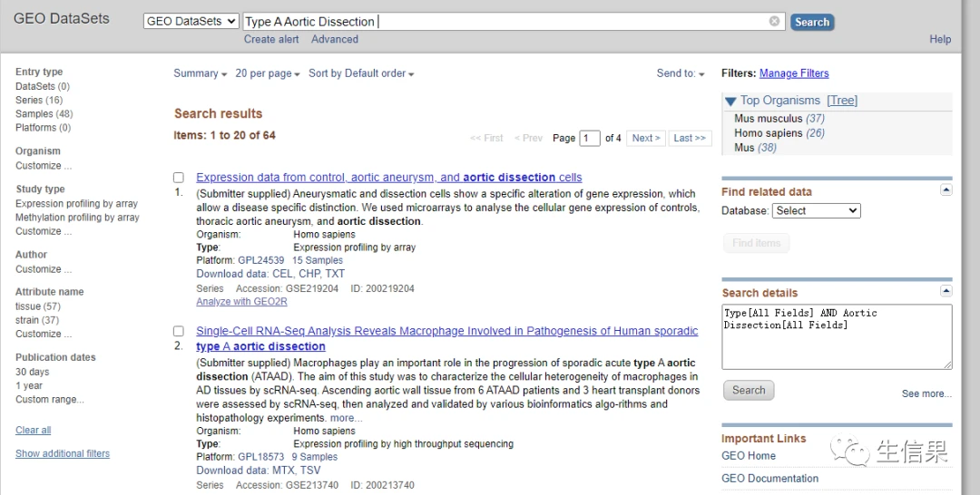Screen dimensions: 980x495
Task: Clear the search box with the X icon
Action: tap(774, 21)
